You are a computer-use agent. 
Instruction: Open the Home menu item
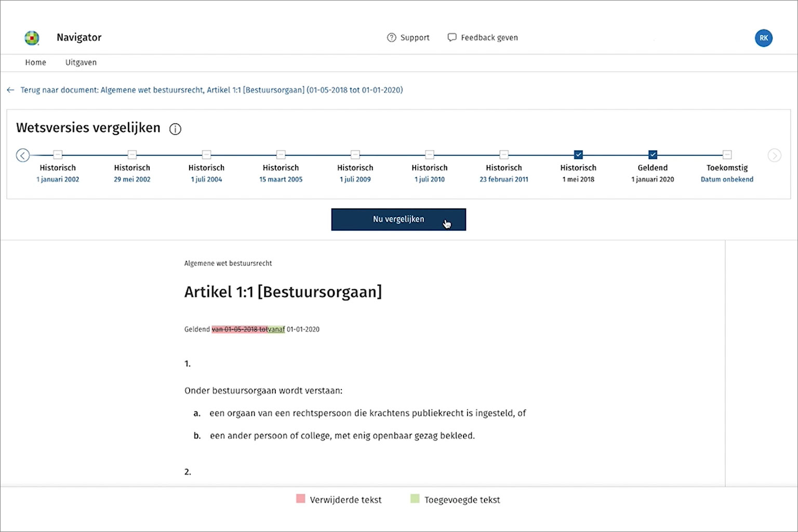[35, 62]
